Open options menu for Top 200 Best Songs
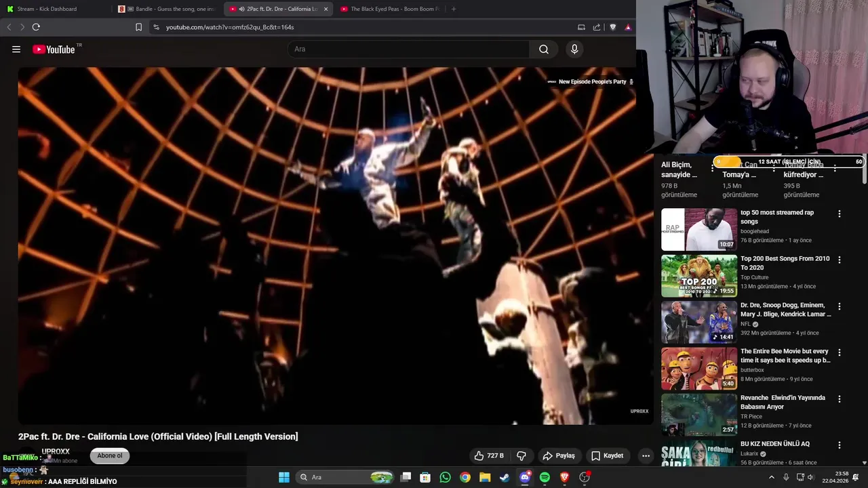 [x=840, y=260]
